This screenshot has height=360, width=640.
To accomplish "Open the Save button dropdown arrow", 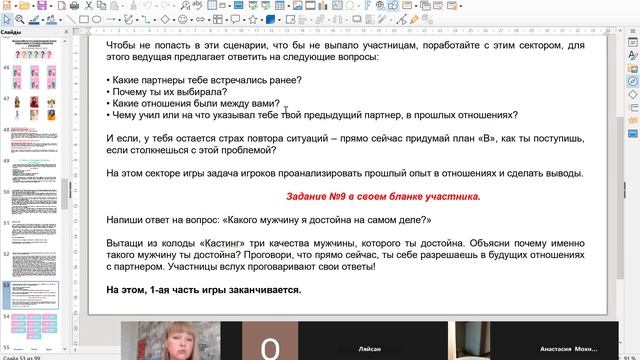I will (x=50, y=6).
